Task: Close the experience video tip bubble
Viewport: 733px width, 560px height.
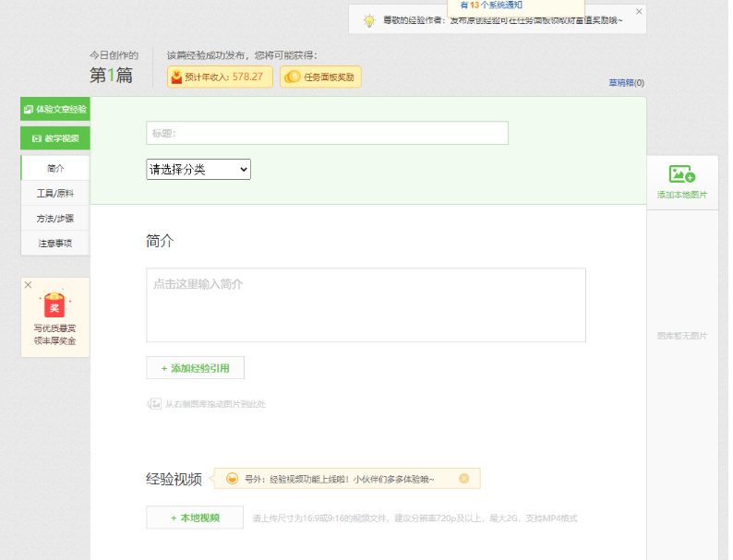Action: 464,478
